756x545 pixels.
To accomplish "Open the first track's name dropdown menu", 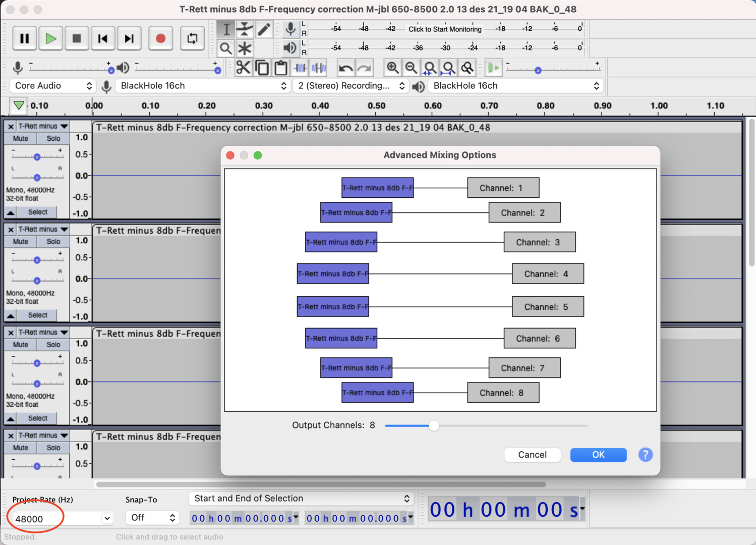I will pyautogui.click(x=43, y=126).
